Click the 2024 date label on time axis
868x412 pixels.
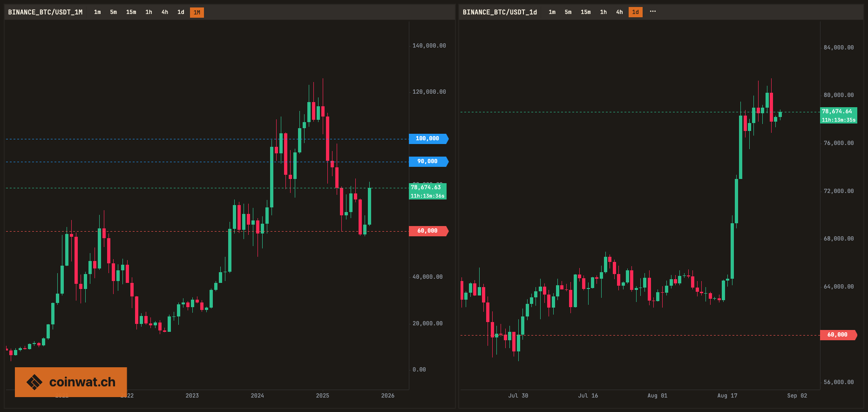click(x=258, y=396)
